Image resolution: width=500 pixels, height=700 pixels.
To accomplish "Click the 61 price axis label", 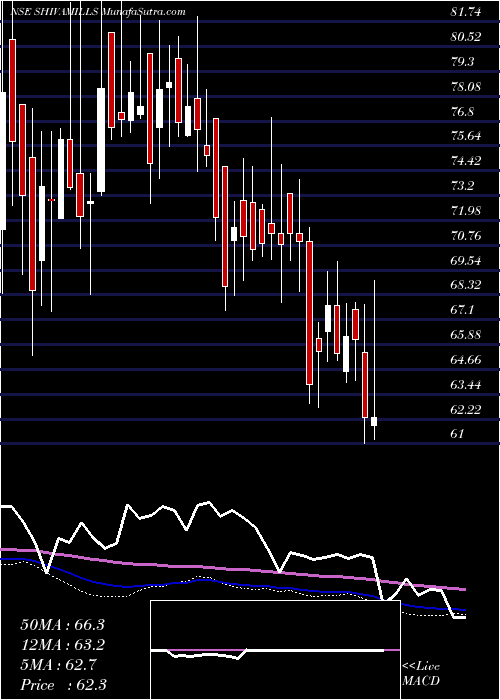I will point(458,434).
